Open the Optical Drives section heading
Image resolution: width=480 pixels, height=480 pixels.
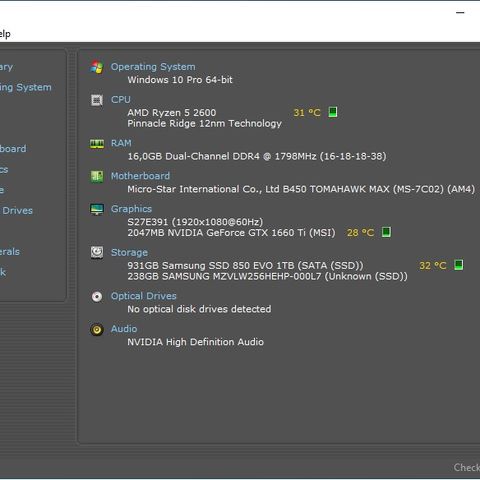144,296
